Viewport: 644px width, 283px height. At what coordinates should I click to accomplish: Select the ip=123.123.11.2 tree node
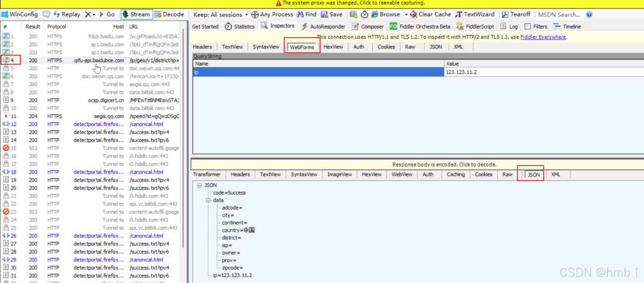pyautogui.click(x=233, y=275)
